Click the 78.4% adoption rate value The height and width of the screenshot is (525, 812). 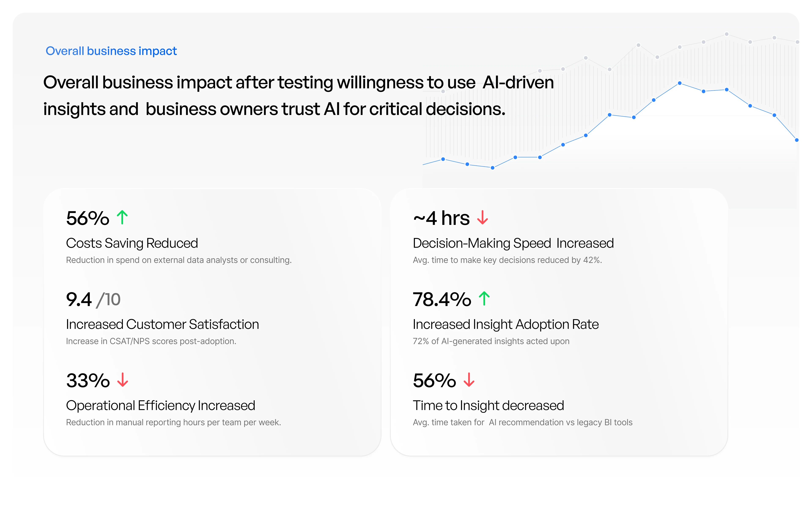pyautogui.click(x=442, y=299)
